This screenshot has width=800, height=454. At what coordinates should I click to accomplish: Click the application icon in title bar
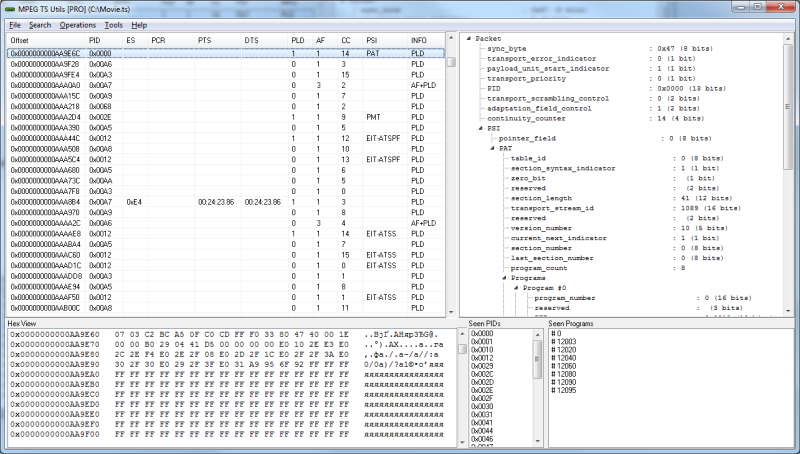[10, 9]
